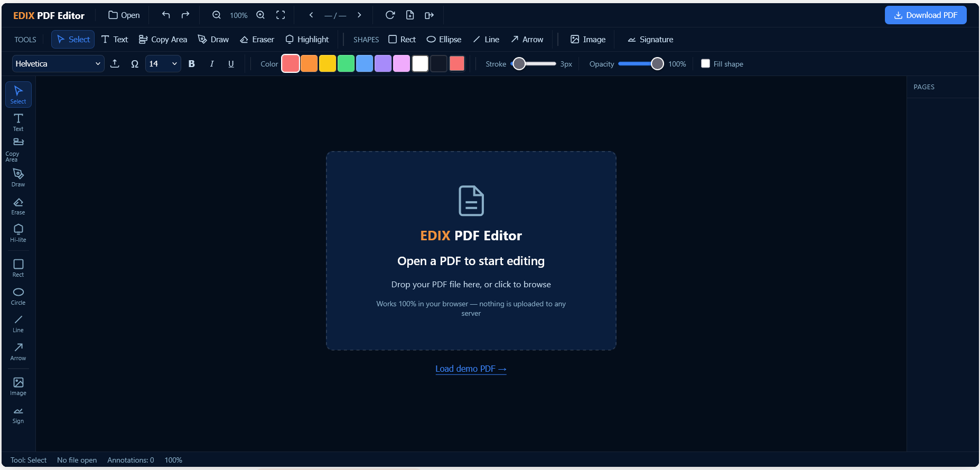
Task: Open the font size 14 dropdown
Action: tap(163, 64)
